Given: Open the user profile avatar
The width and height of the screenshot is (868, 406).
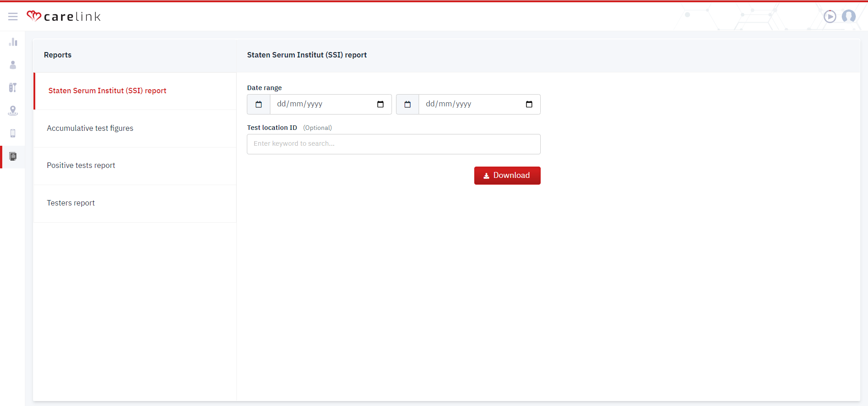Looking at the screenshot, I should [849, 17].
